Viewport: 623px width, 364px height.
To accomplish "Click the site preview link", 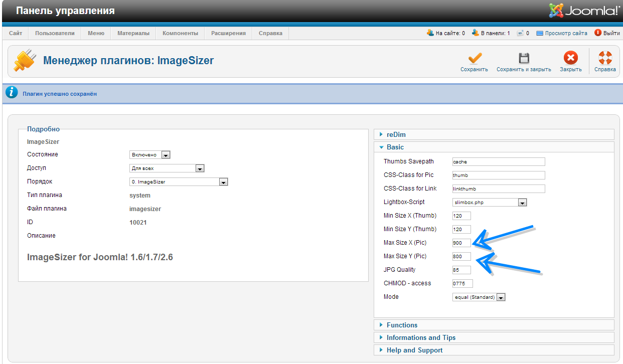I will [x=566, y=33].
